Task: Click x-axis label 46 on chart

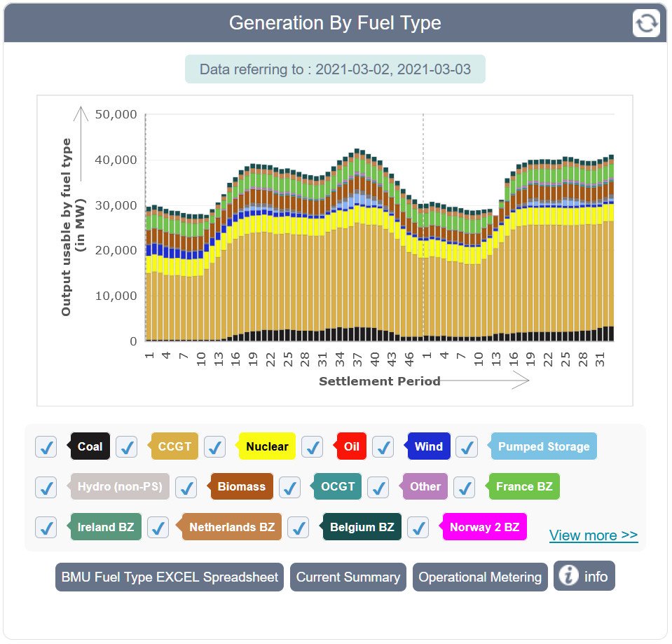Action: 409,359
